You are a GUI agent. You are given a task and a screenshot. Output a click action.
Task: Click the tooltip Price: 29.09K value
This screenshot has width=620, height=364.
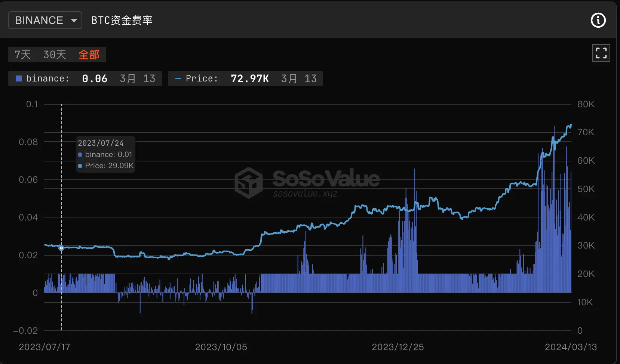coord(109,166)
